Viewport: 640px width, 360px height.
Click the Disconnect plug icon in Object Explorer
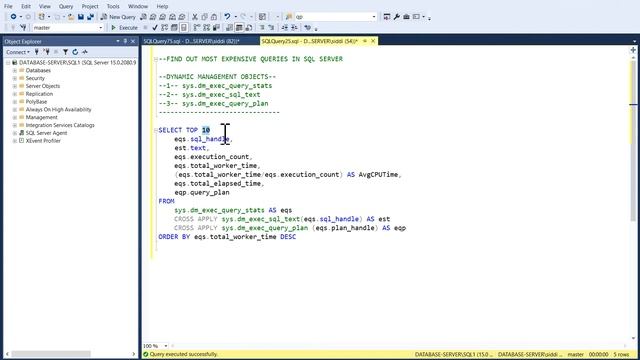[47, 52]
